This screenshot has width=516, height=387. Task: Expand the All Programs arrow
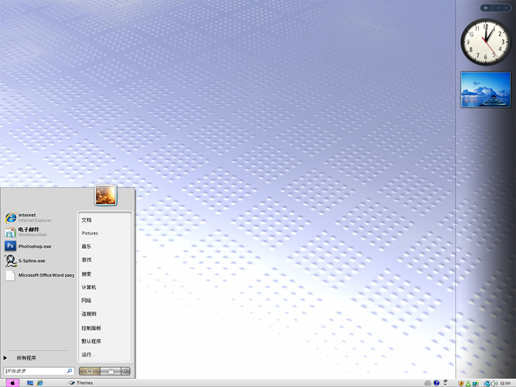5,358
